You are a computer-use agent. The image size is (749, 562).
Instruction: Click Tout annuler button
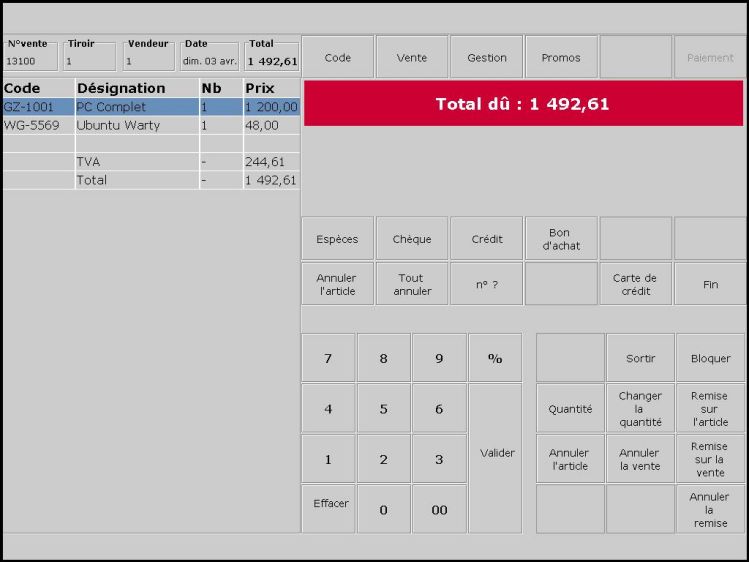(412, 284)
